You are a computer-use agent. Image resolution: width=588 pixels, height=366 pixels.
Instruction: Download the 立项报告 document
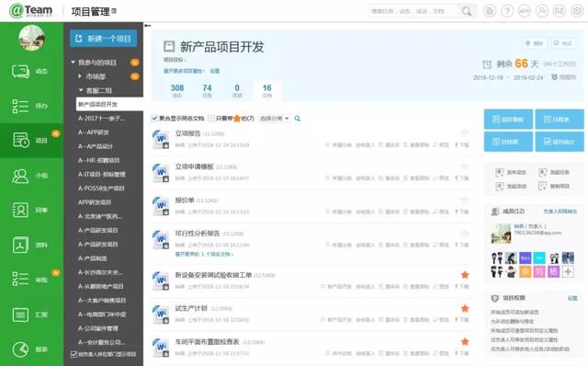click(x=462, y=145)
